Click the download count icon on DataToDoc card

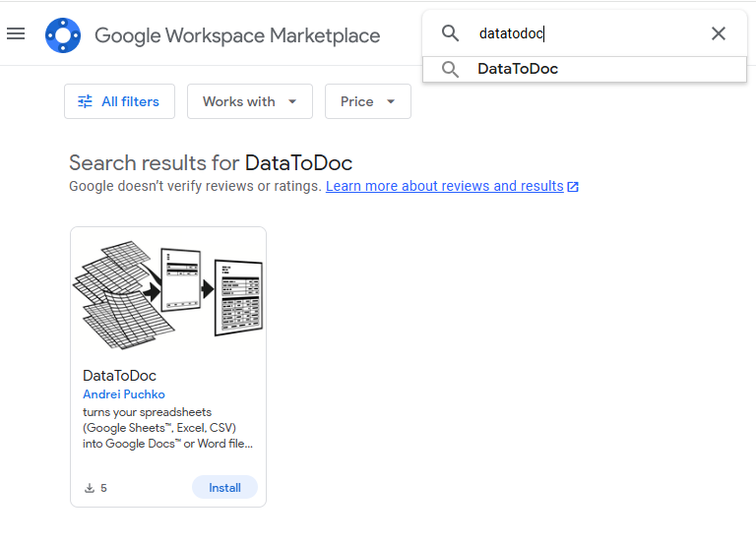(90, 488)
